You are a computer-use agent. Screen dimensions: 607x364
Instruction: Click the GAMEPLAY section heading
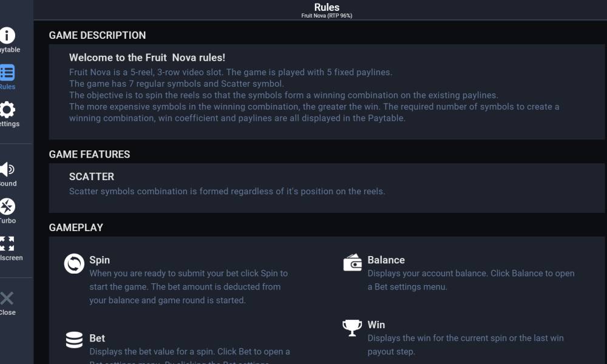coord(76,227)
